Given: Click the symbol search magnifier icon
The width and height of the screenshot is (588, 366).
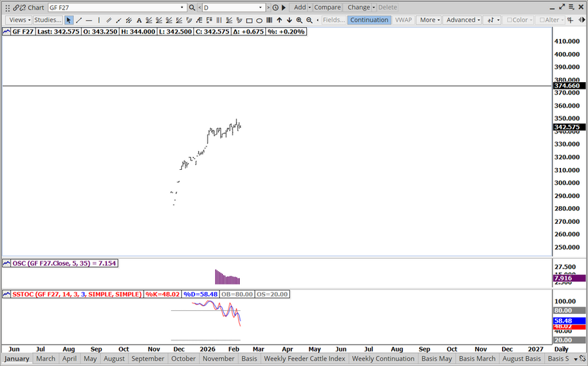Looking at the screenshot, I should point(192,8).
